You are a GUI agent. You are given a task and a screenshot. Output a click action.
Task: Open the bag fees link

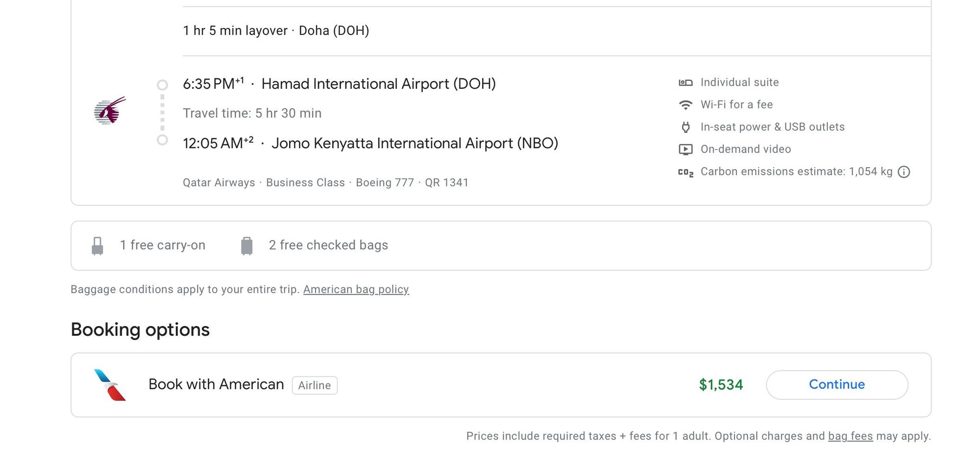click(x=851, y=436)
